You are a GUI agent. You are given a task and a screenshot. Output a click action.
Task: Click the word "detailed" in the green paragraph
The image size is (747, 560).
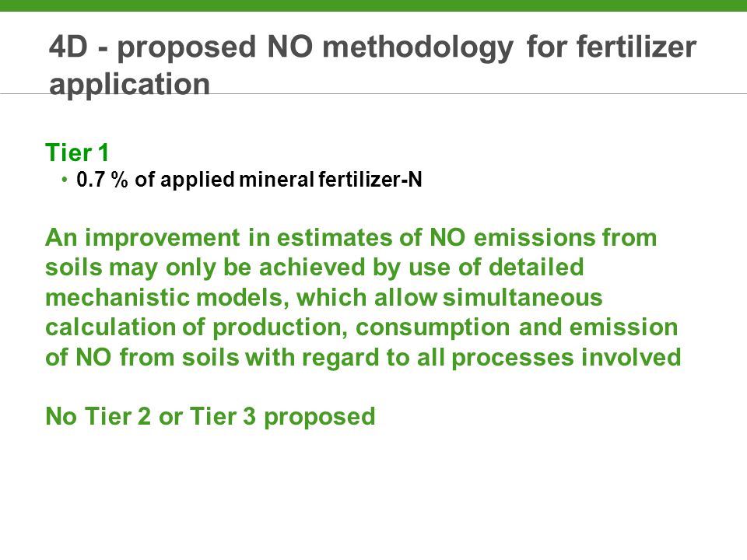(x=536, y=267)
